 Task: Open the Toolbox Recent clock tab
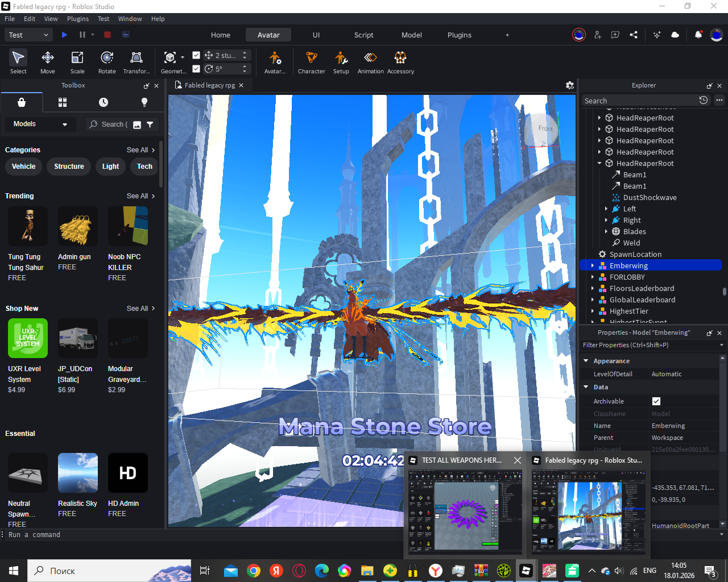(104, 102)
